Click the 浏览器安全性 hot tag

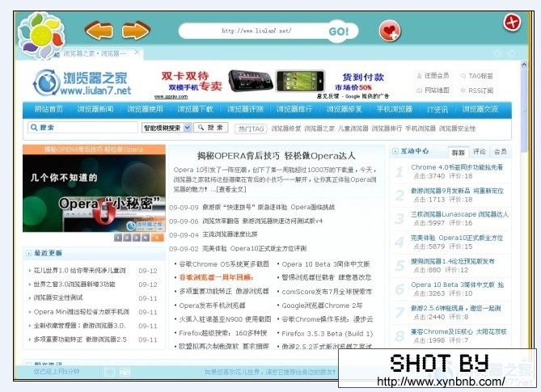pyautogui.click(x=457, y=129)
